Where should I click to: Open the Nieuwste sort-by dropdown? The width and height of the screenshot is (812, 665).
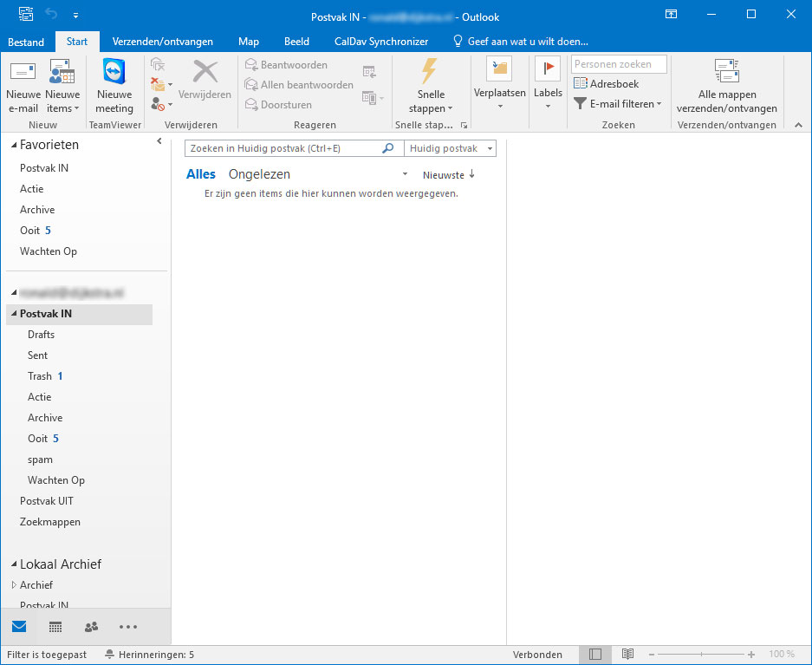pos(444,175)
